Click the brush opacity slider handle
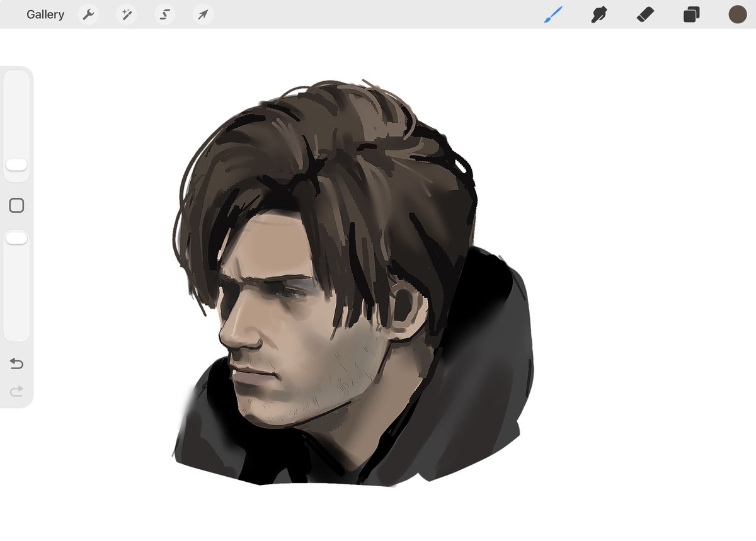Screen dimensions: 756x541 tap(16, 238)
